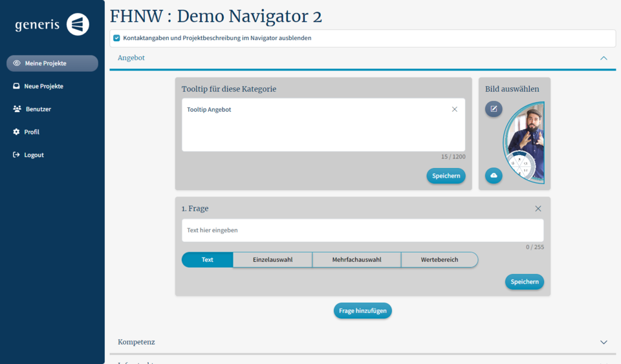
Task: Choose Logout in sidebar
Action: [x=34, y=155]
